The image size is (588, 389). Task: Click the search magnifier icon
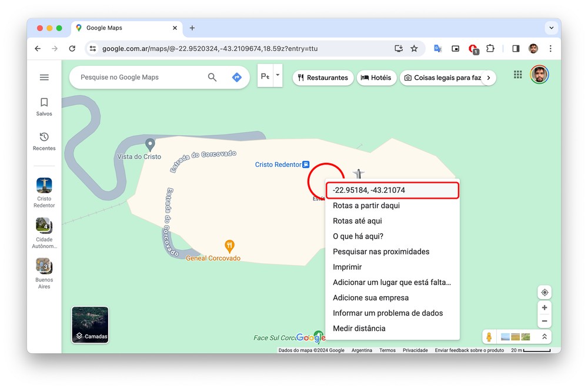tap(212, 77)
